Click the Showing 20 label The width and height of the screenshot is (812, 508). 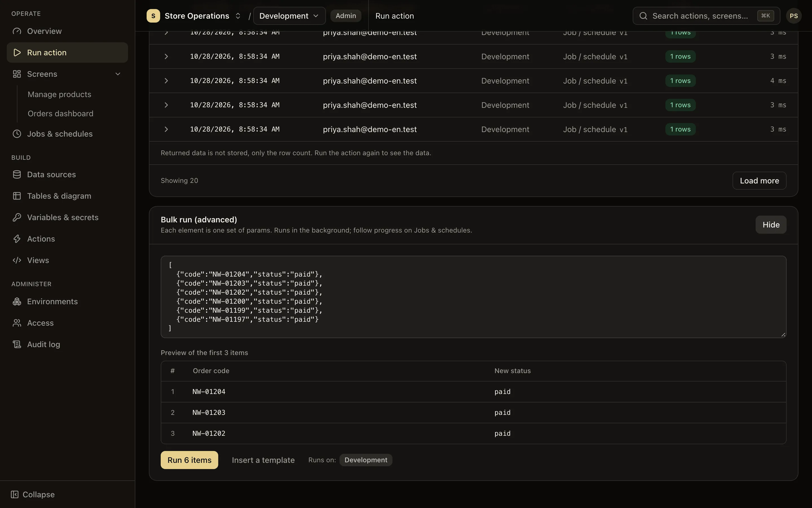coord(179,181)
